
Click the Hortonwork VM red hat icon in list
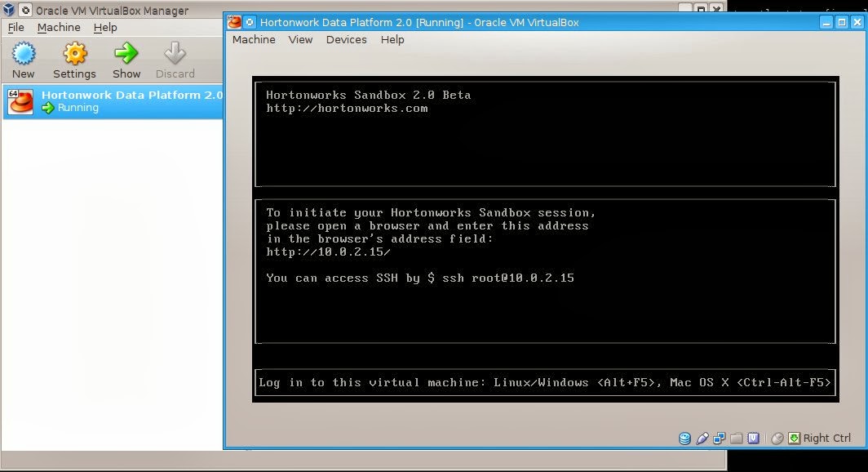(20, 102)
